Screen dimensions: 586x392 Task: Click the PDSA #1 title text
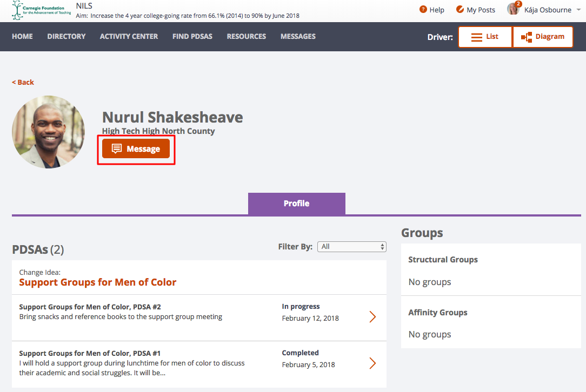click(90, 353)
